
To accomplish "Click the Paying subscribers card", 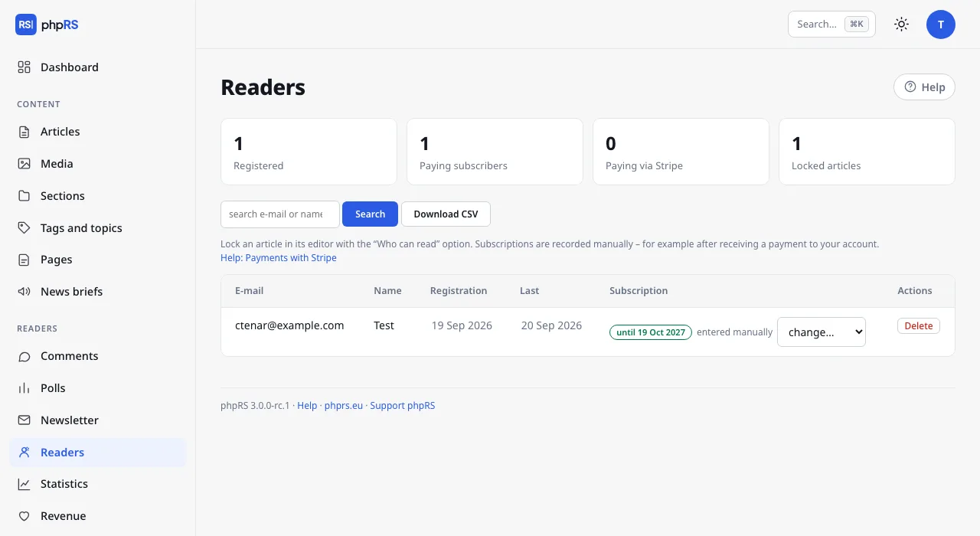I will click(495, 152).
